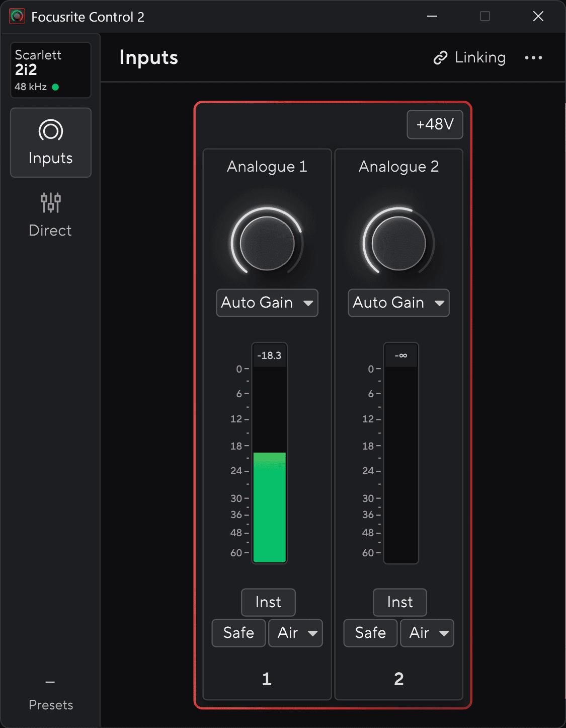The image size is (566, 728).
Task: Open the Inputs panel from the sidebar
Action: point(50,142)
